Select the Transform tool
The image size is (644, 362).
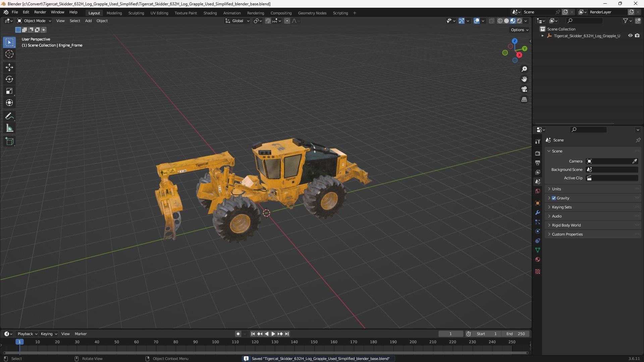9,103
